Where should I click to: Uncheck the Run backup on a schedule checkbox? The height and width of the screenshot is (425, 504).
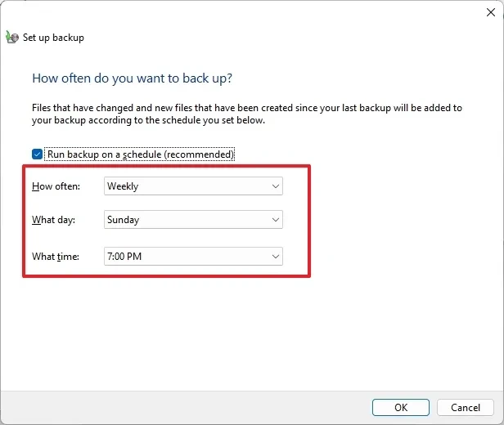click(37, 154)
